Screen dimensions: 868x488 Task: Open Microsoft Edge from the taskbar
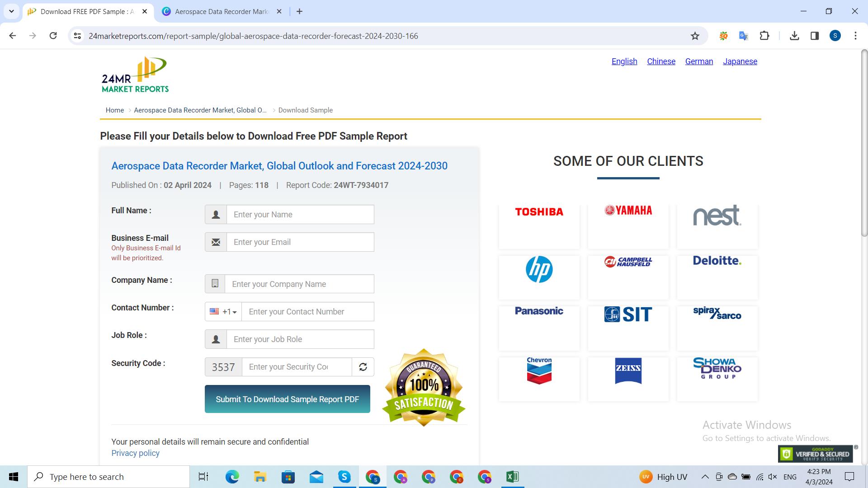tap(232, 477)
